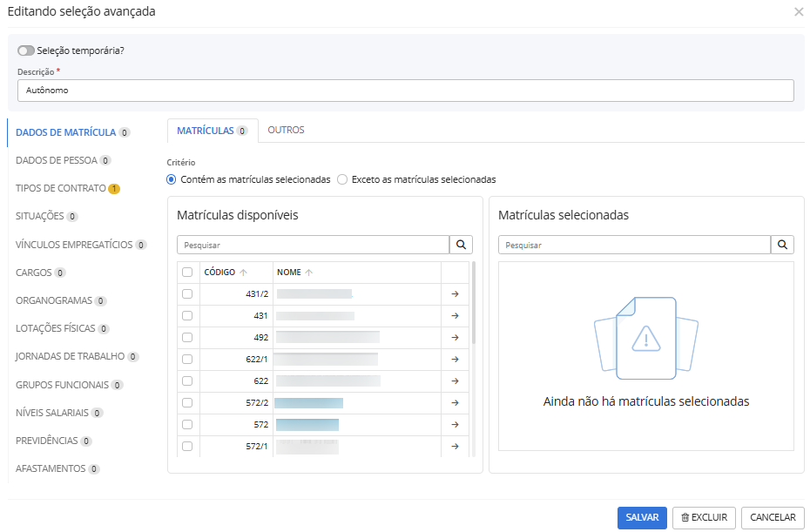Sort by NOME using its arrow icon
The width and height of the screenshot is (810, 532).
click(309, 273)
